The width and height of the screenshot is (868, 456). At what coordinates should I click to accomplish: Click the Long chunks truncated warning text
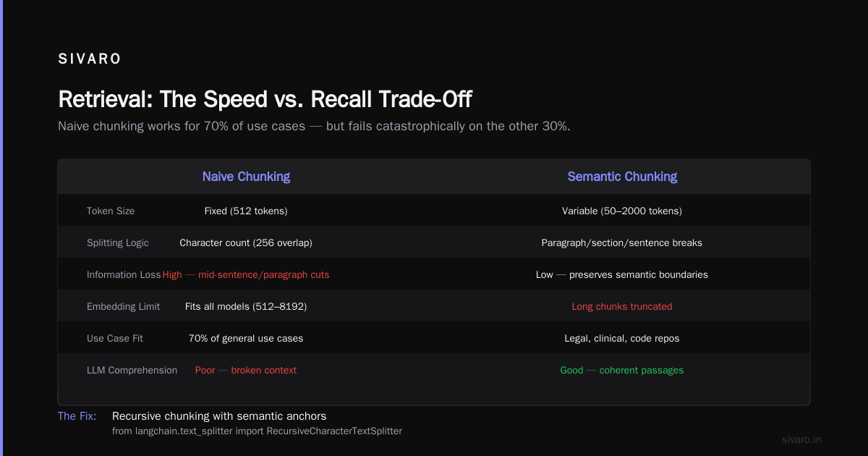point(622,307)
